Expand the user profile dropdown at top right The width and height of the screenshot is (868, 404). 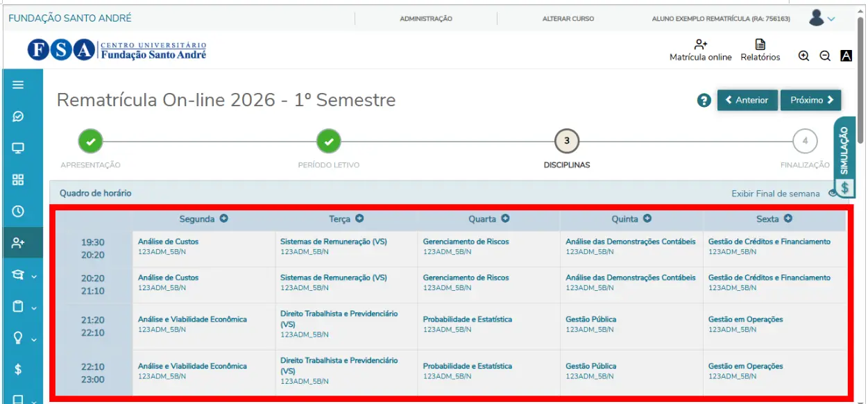[822, 19]
